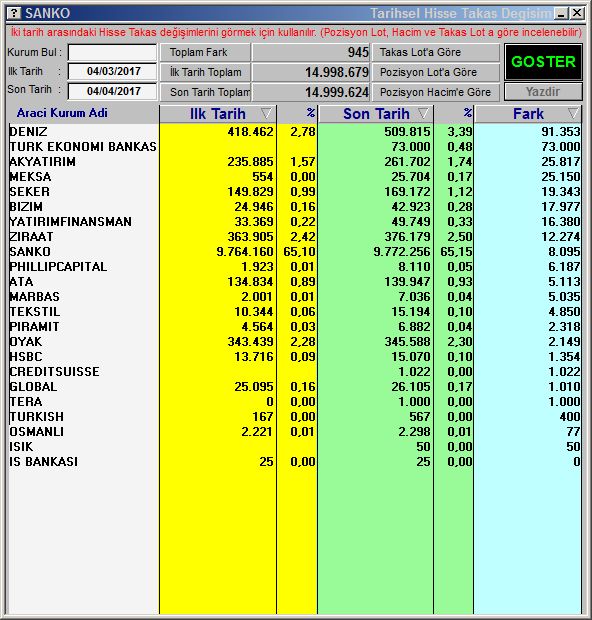Screen dimensions: 592x620
Task: Click the Kurum Bul search field
Action: coord(112,52)
